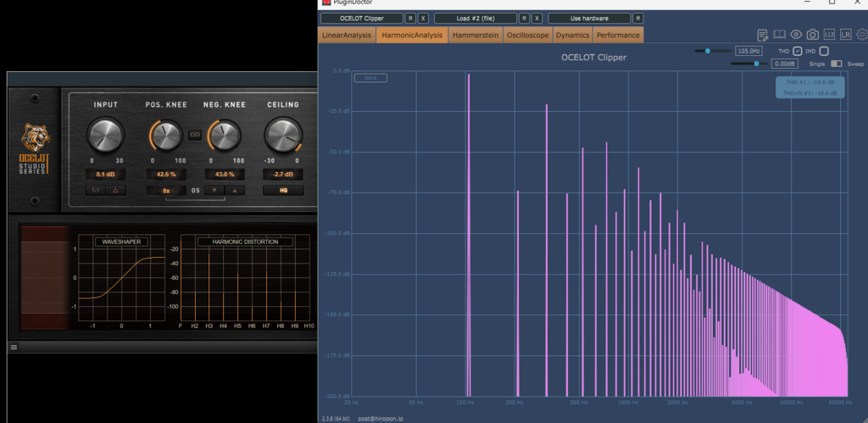Click the -2.7 dB ceiling value
The width and height of the screenshot is (868, 423).
pyautogui.click(x=283, y=175)
